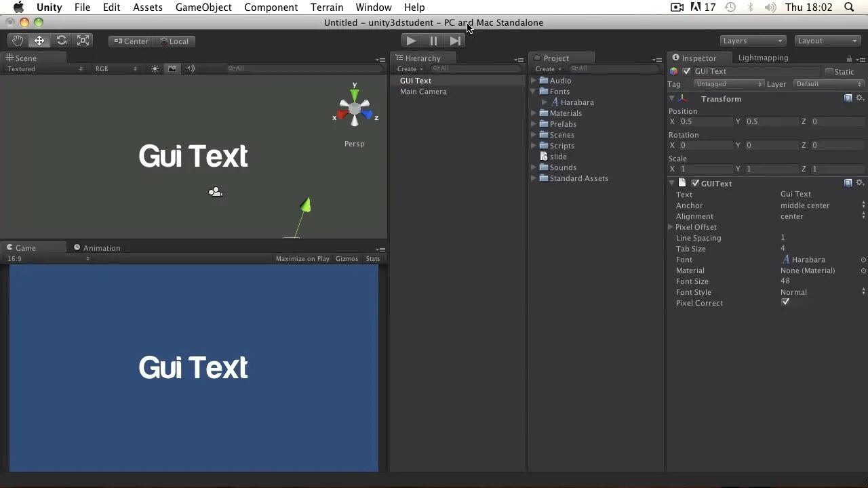Image resolution: width=868 pixels, height=488 pixels.
Task: Open RGB render mode dropdown
Action: pyautogui.click(x=115, y=68)
